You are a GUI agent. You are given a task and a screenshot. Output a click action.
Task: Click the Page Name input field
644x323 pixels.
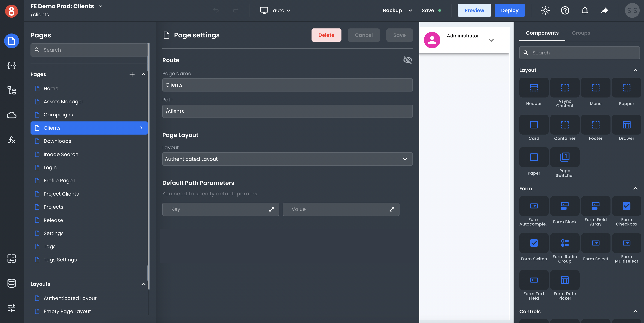pos(287,85)
